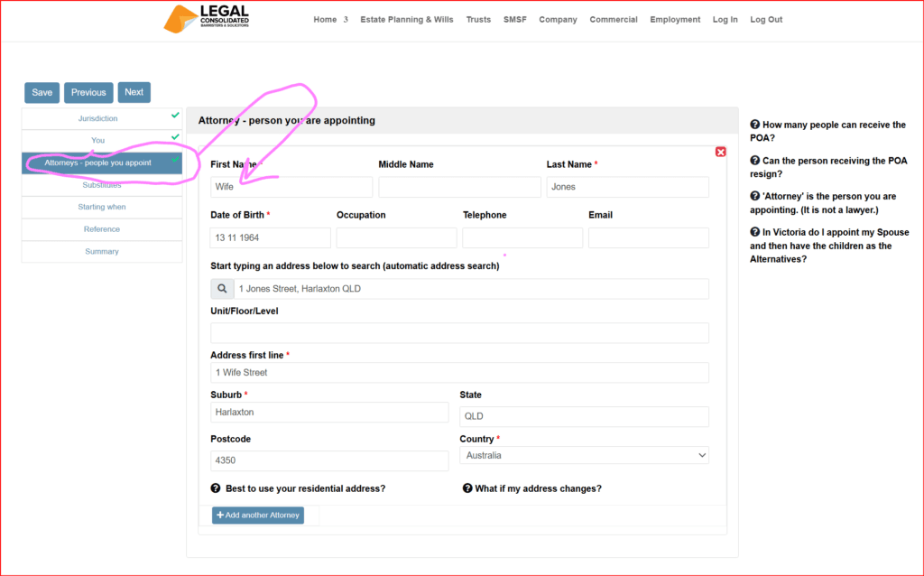Go back with Previous button

coord(88,93)
